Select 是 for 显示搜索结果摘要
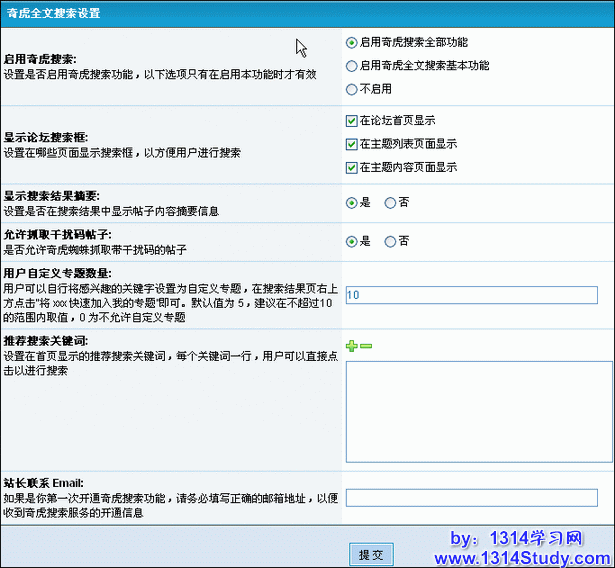The height and width of the screenshot is (568, 615). pyautogui.click(x=351, y=202)
